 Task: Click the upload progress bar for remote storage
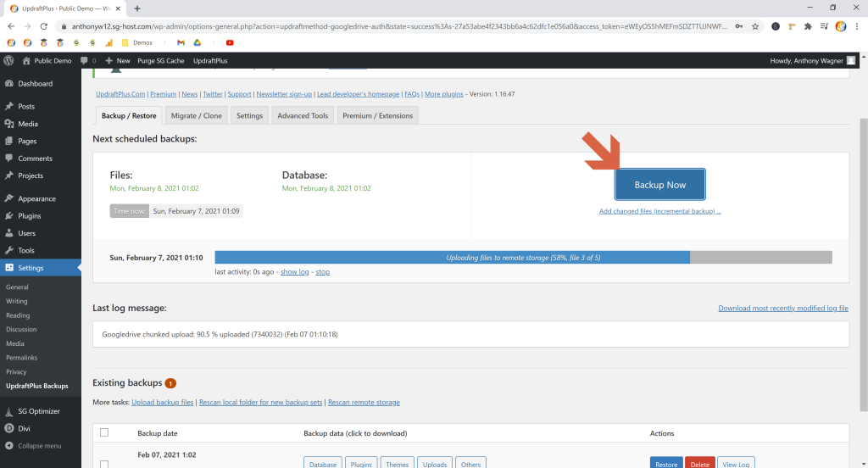tap(523, 258)
